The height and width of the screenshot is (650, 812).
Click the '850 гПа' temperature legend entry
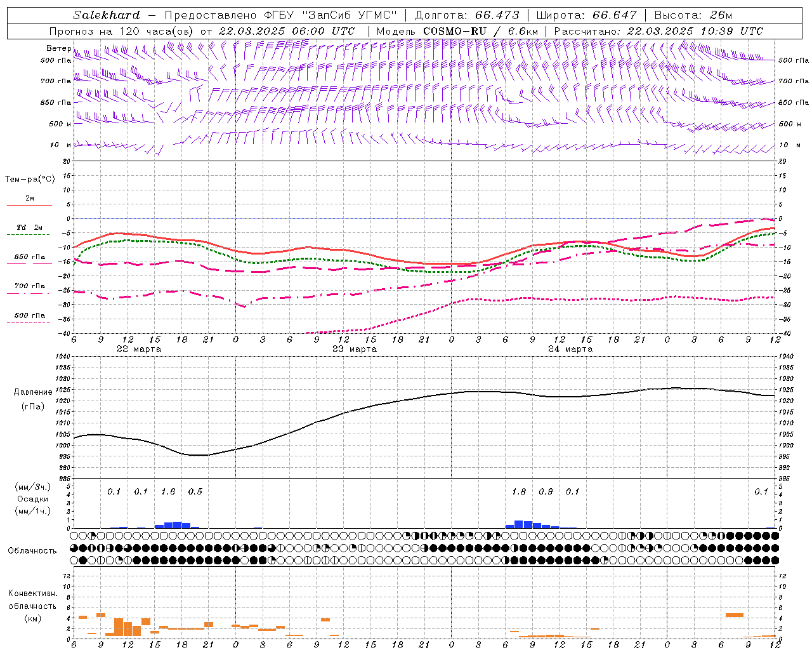[x=30, y=257]
